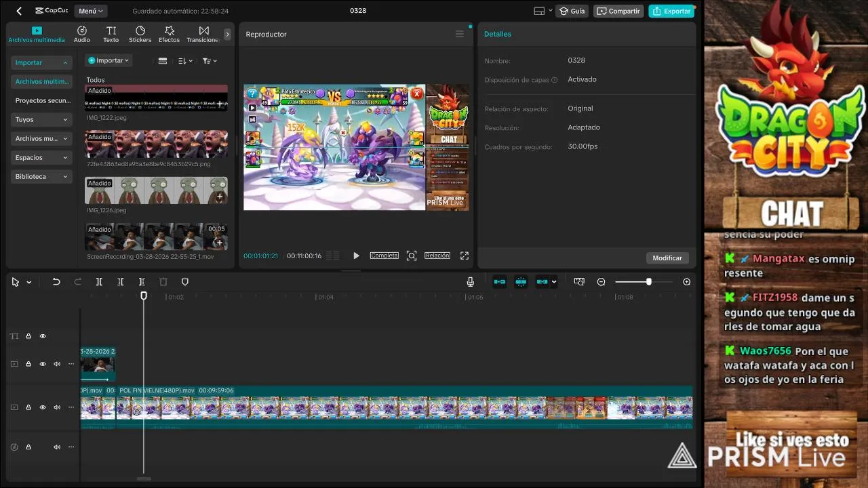Open the Reproductor panel hamburger menu
This screenshot has width=868, height=488.
(x=460, y=34)
